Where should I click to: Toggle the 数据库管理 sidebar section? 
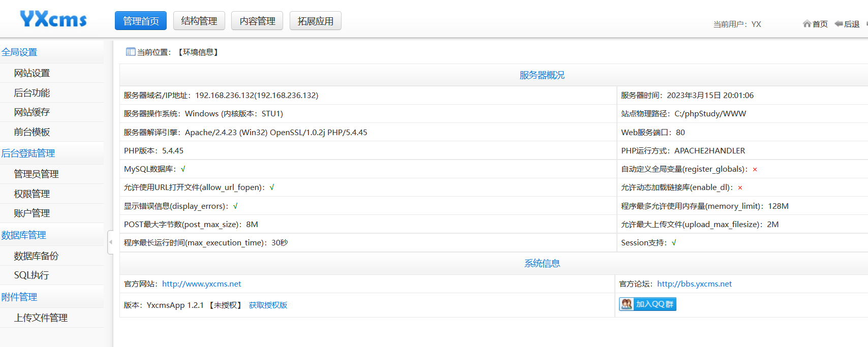click(23, 235)
